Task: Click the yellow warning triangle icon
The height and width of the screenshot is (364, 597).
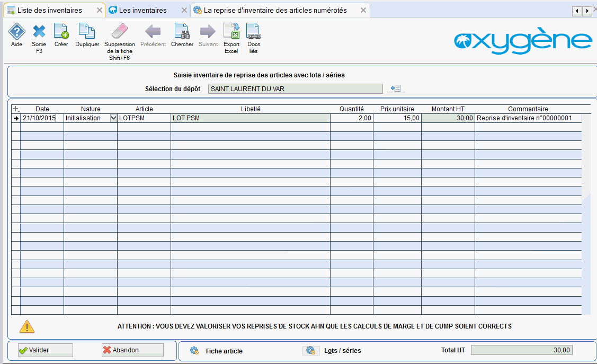Action: [27, 327]
